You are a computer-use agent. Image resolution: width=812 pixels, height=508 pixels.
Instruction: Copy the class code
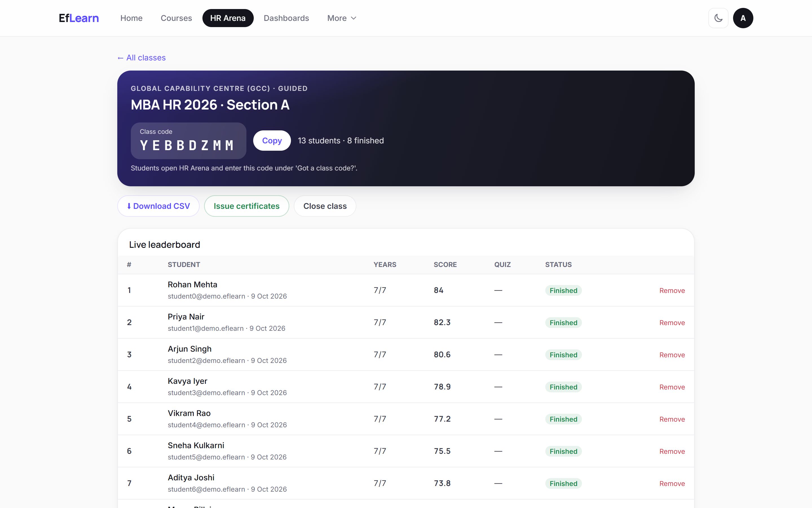pos(272,141)
